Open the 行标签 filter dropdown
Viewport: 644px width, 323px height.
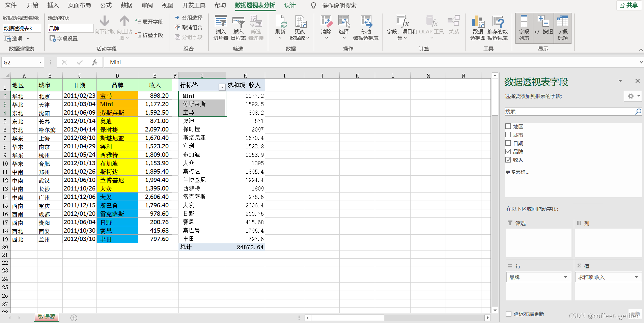click(x=222, y=87)
